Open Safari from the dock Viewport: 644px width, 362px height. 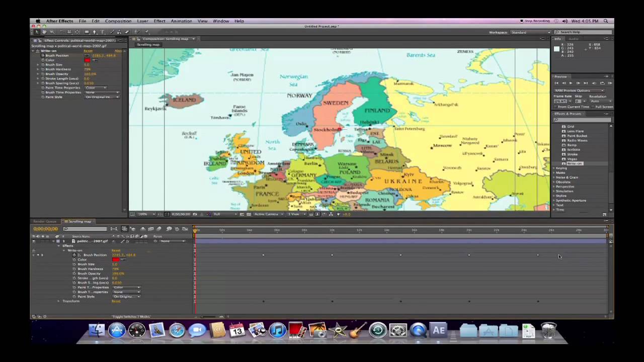[177, 330]
